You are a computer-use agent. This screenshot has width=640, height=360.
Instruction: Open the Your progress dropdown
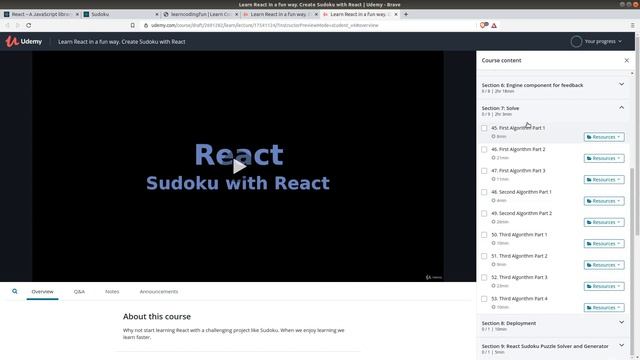tap(603, 41)
